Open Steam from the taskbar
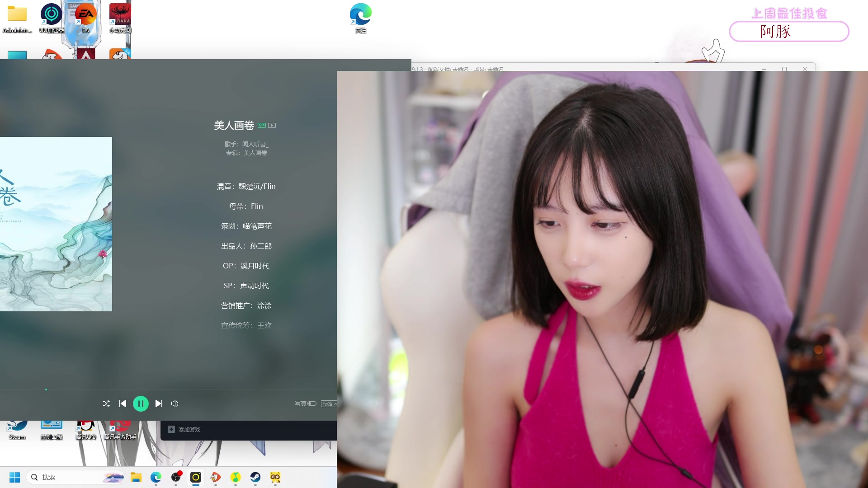 [x=255, y=477]
